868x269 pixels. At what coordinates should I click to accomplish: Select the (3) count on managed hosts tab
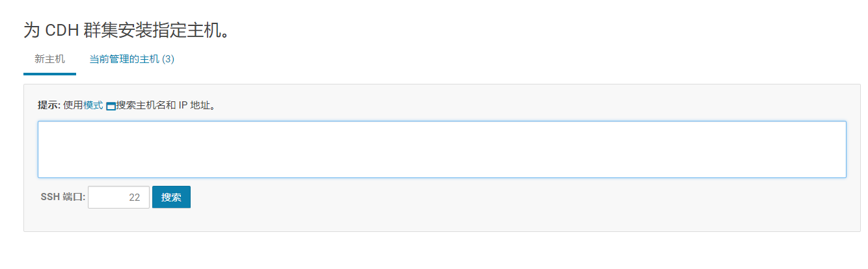(168, 59)
